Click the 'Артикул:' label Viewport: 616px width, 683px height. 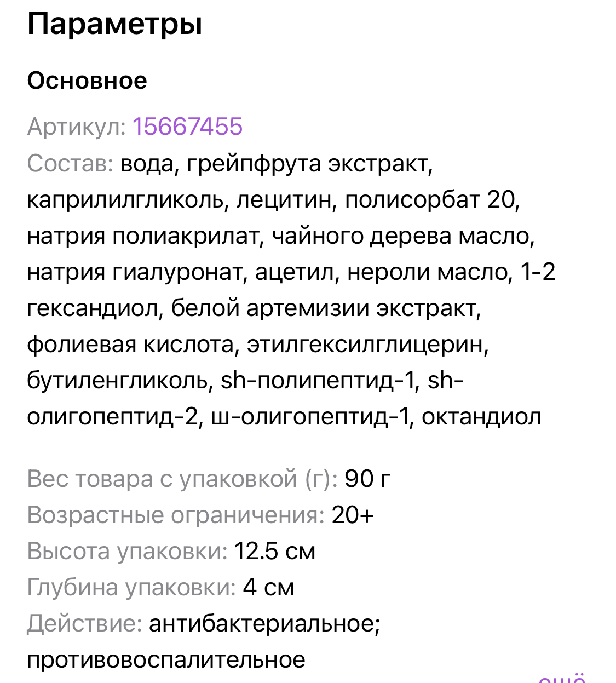[77, 127]
